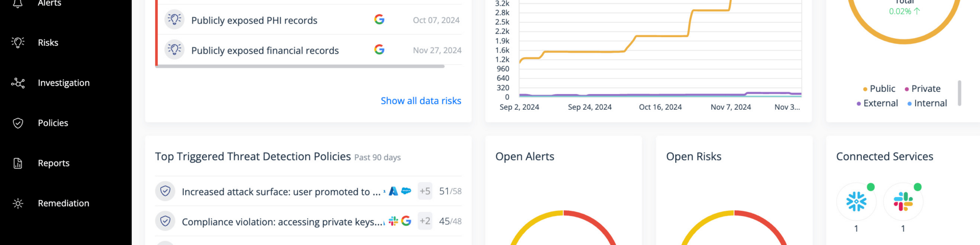Go to Alerts in the sidebar
This screenshot has height=245, width=980.
point(49,3)
